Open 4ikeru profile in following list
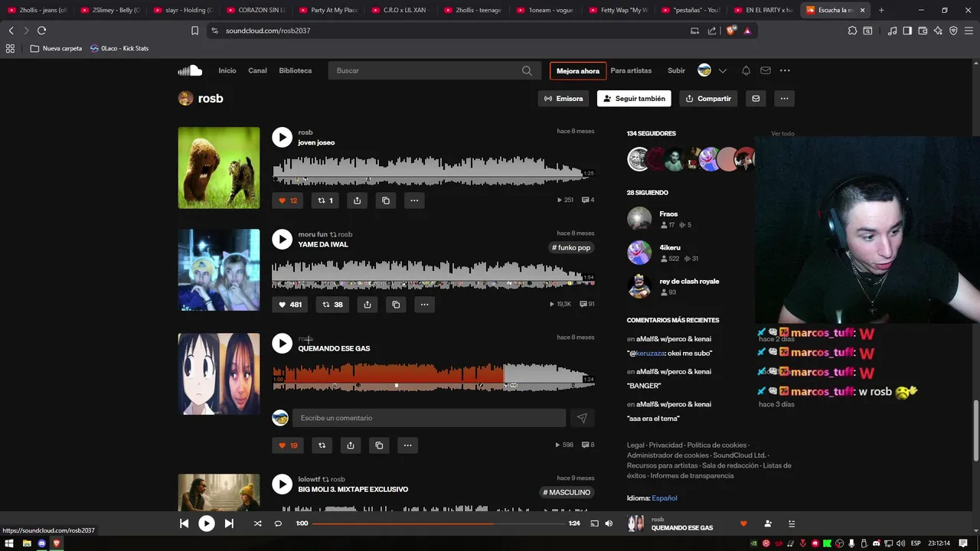This screenshot has height=551, width=980. click(670, 248)
